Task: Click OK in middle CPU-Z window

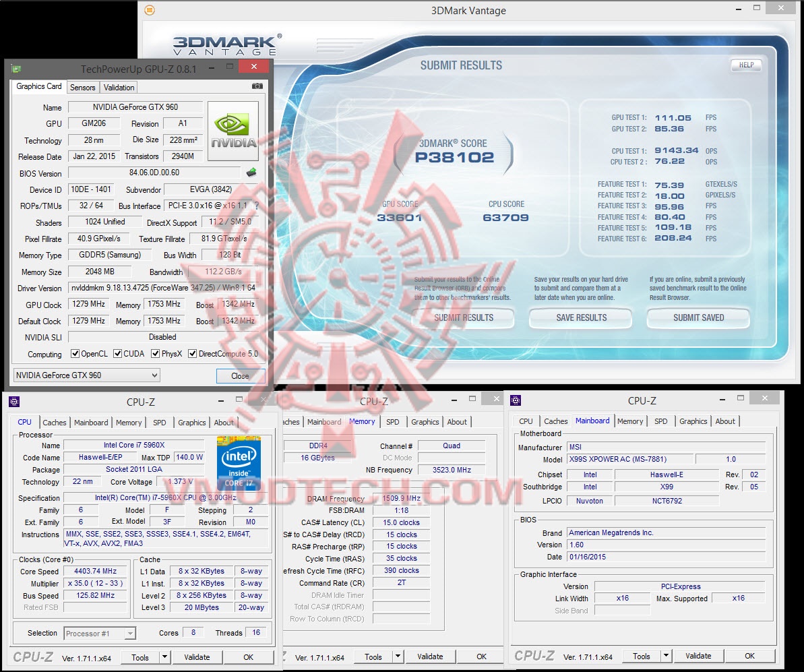Action: [481, 656]
